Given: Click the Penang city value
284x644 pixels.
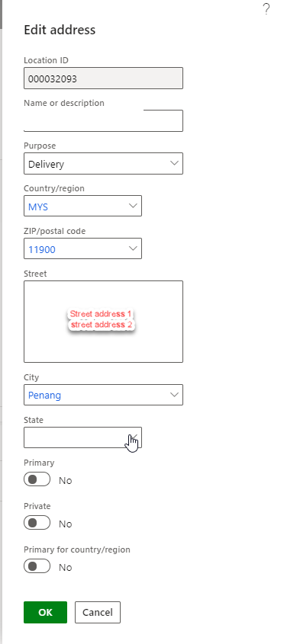Looking at the screenshot, I should pos(44,396).
